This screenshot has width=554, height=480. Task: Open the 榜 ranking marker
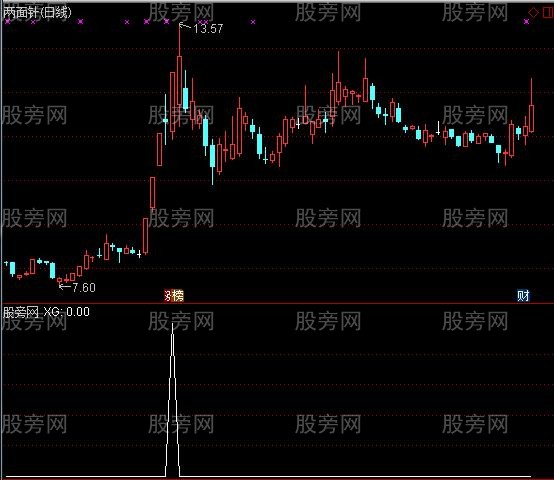point(178,296)
